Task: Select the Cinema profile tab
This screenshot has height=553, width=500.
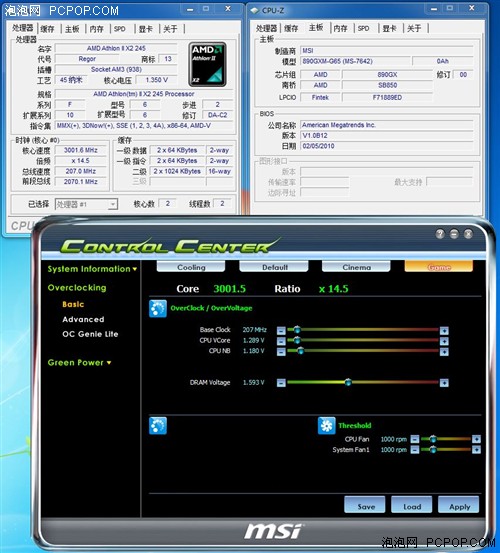Action: (x=356, y=267)
